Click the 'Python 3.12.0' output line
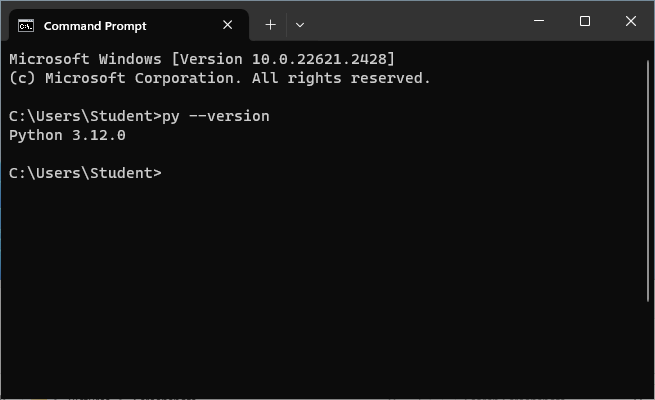The height and width of the screenshot is (400, 655). tap(67, 135)
